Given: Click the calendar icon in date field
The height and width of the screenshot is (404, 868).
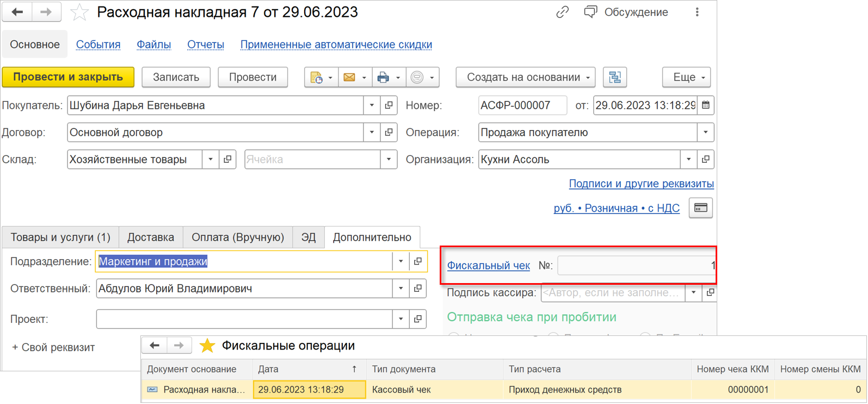Looking at the screenshot, I should click(x=706, y=105).
